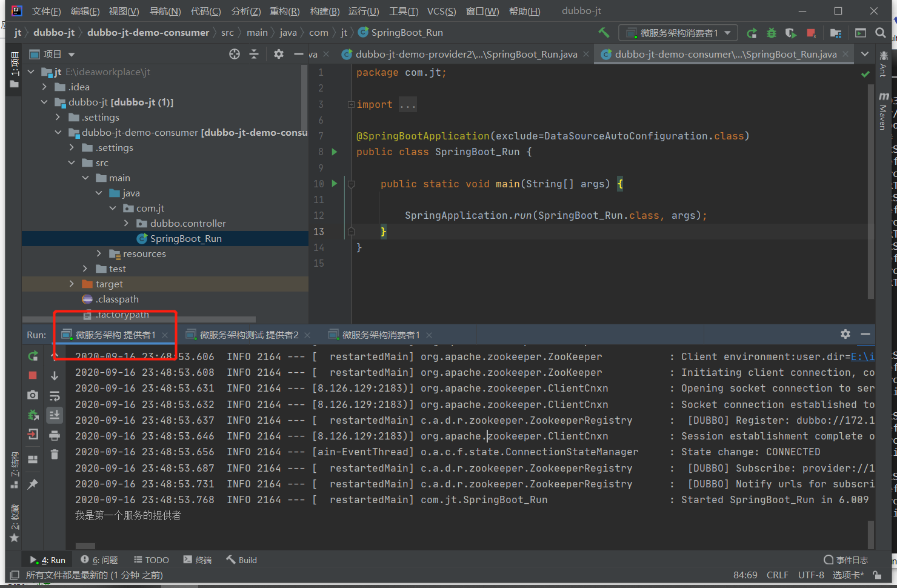The height and width of the screenshot is (588, 897).
Task: Open the VCS(S) menu
Action: tap(441, 11)
